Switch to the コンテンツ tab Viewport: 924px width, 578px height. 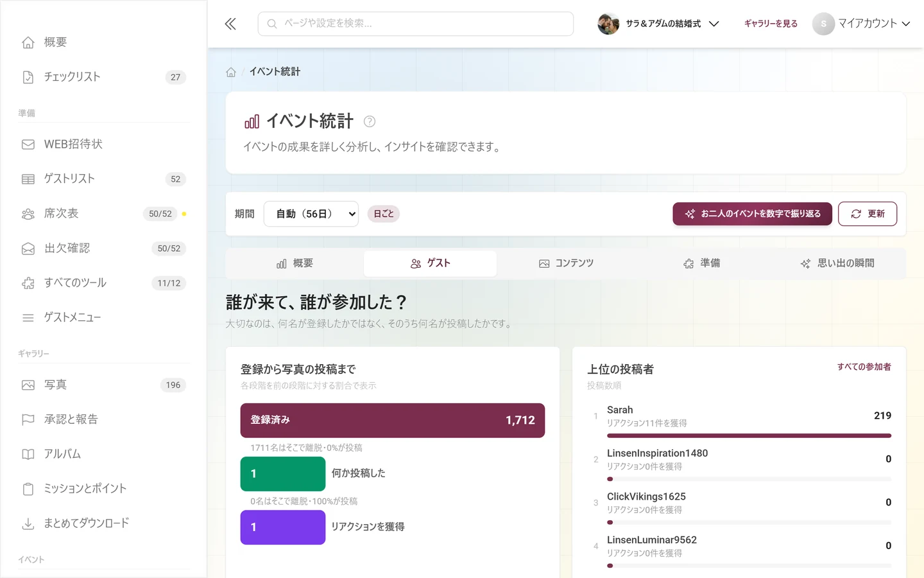click(x=566, y=264)
